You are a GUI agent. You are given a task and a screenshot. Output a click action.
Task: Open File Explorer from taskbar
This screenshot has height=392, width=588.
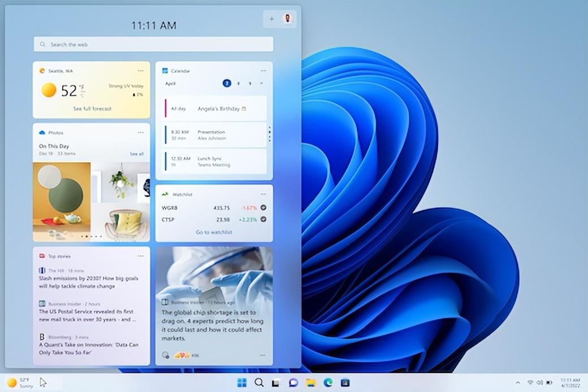(310, 382)
